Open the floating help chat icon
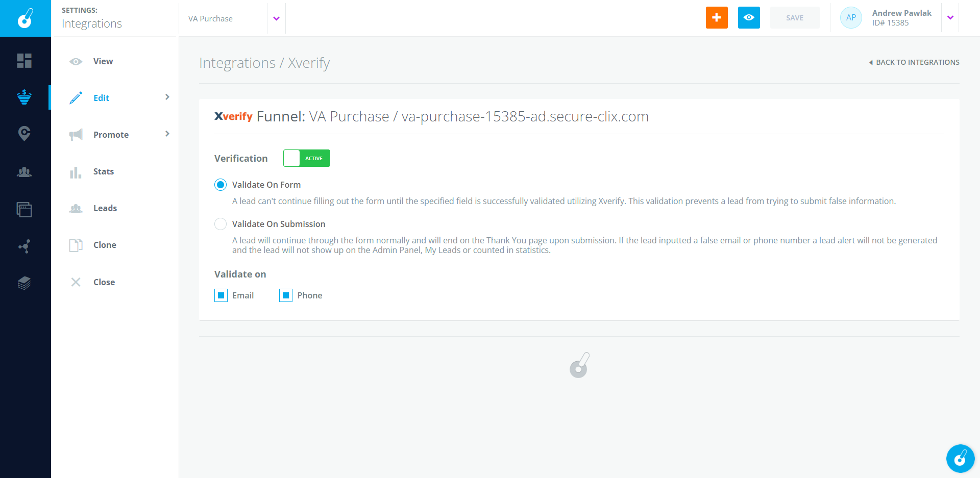 960,459
